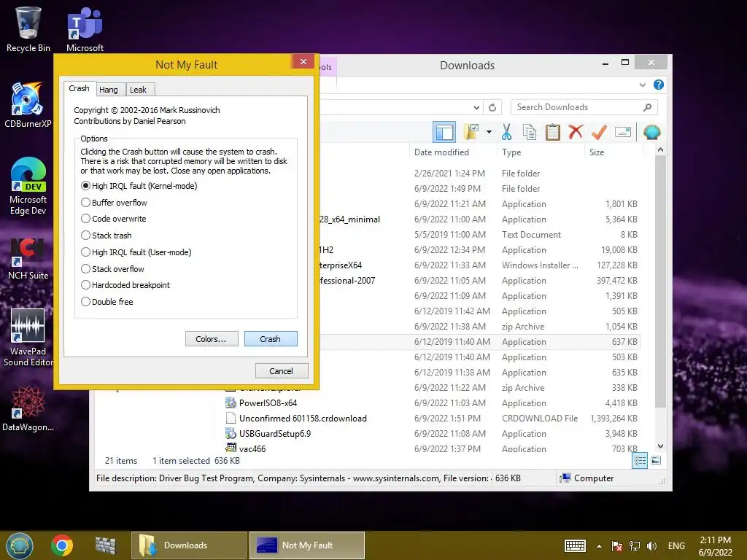747x560 pixels.
Task: Open the Colors... dialog button
Action: click(212, 338)
